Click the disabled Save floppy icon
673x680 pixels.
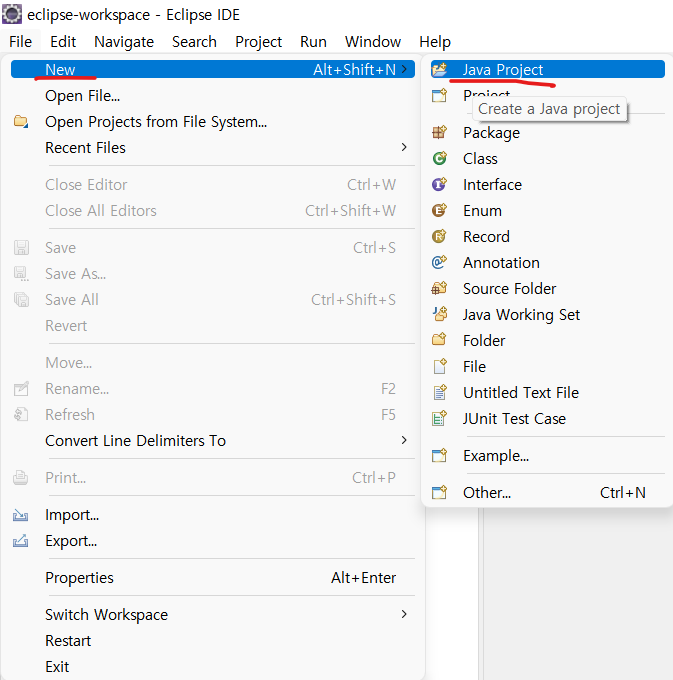tap(21, 248)
